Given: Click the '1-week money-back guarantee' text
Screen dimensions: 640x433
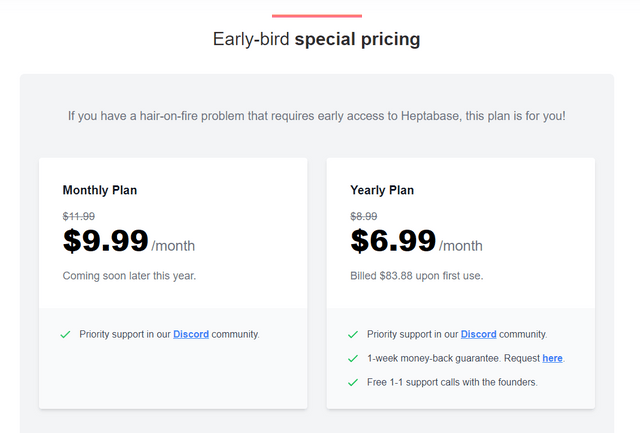Looking at the screenshot, I should (433, 358).
